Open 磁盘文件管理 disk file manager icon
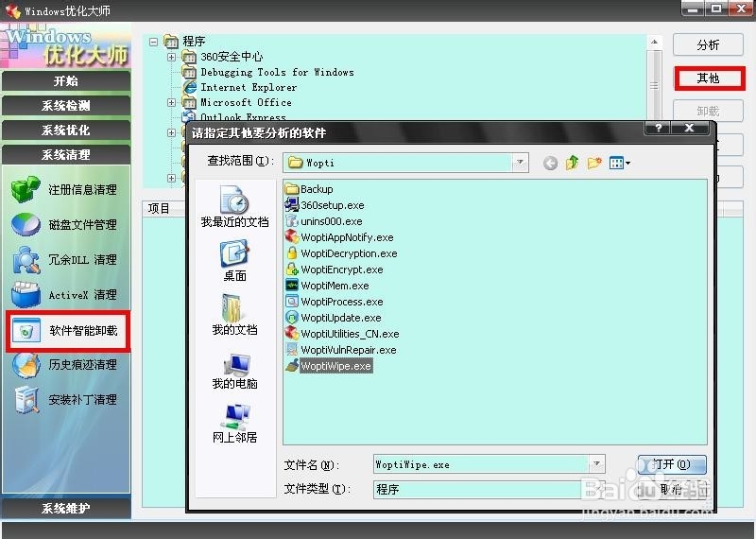Viewport: 756px width, 539px height. pos(26,224)
